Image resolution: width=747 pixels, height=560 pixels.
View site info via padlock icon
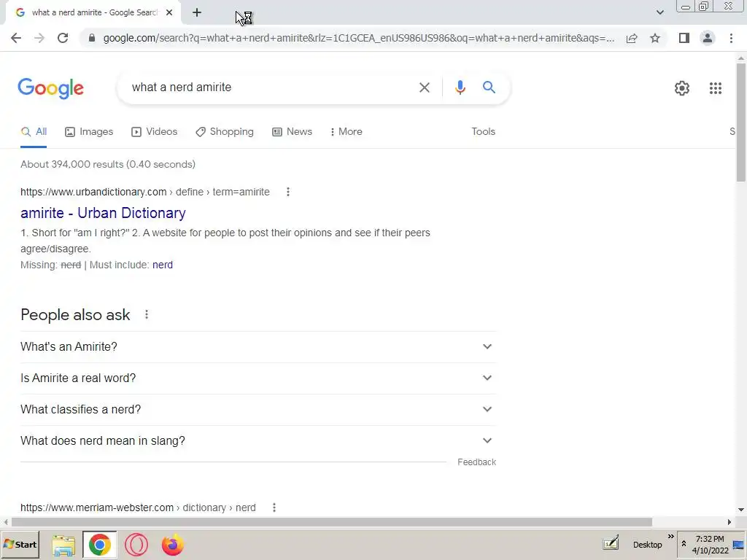(x=92, y=38)
